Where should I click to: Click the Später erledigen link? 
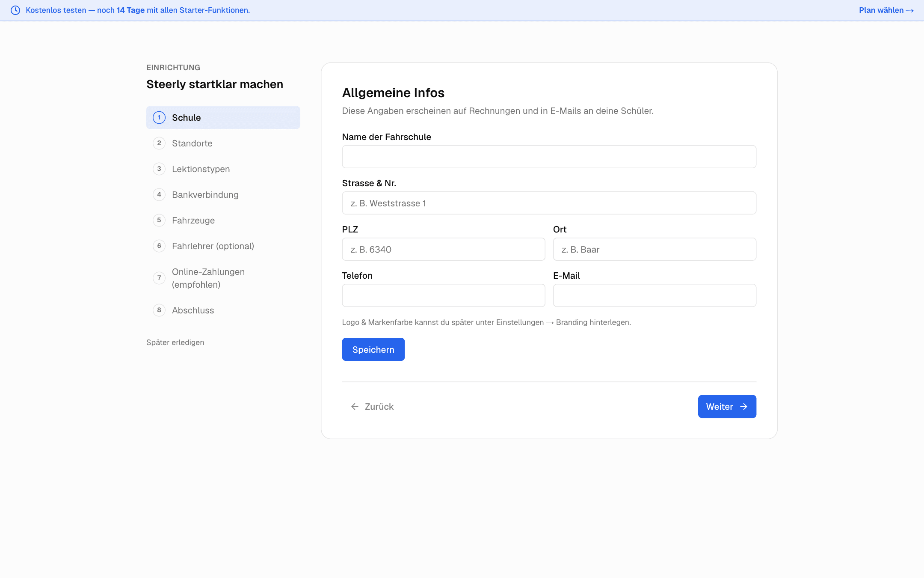175,342
